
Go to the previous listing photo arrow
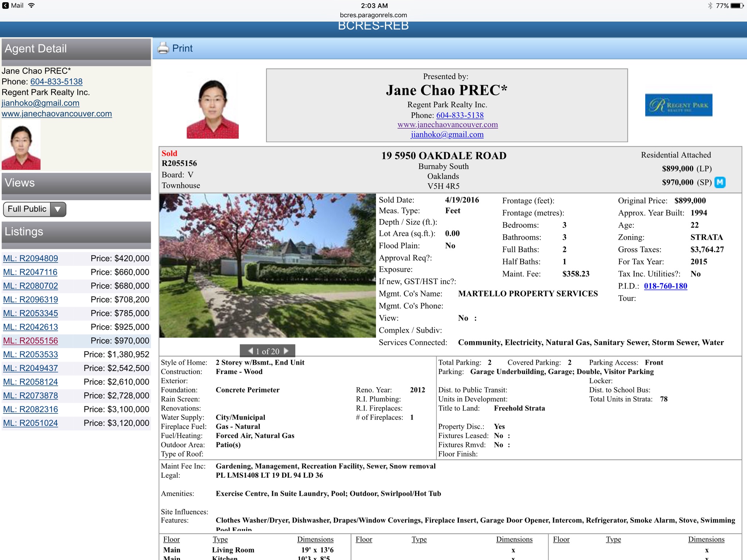pyautogui.click(x=250, y=351)
